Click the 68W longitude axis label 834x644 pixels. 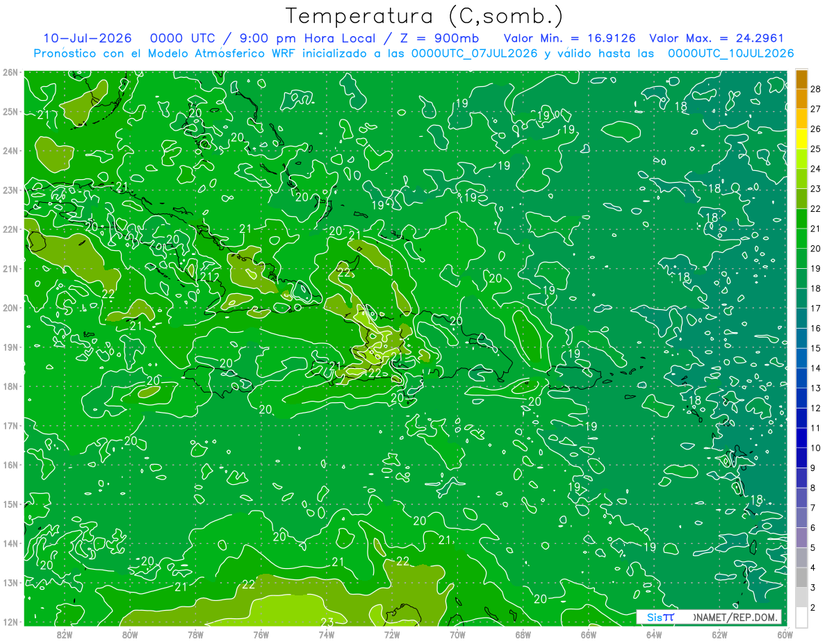tap(523, 634)
